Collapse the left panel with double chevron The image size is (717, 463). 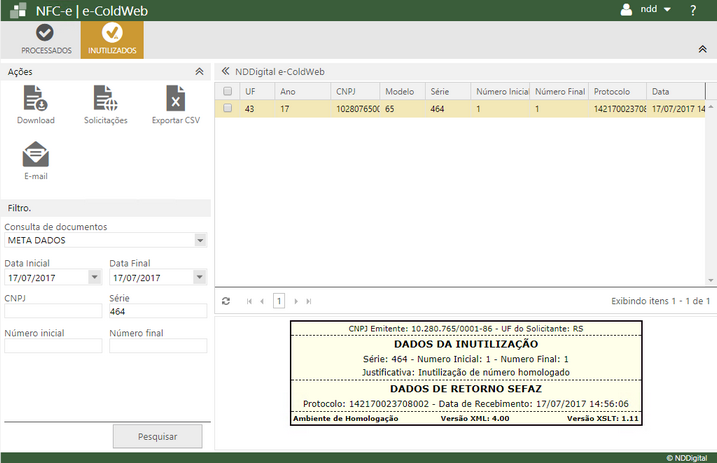(225, 72)
